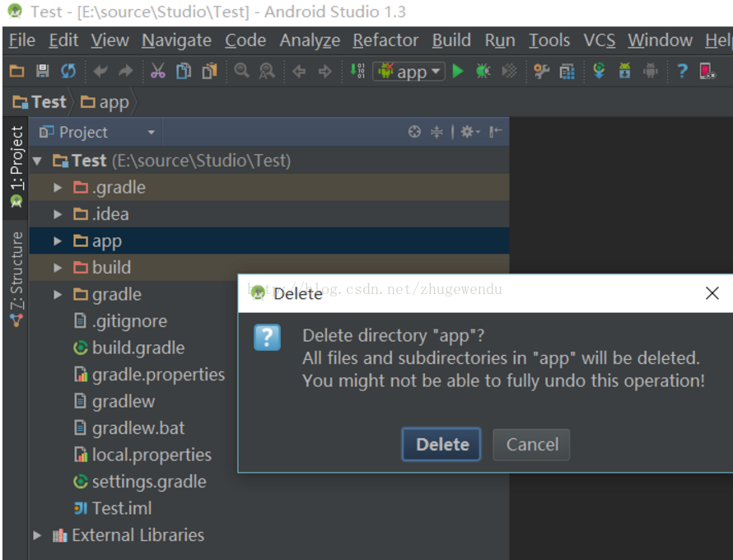Image resolution: width=733 pixels, height=560 pixels.
Task: Open Project panel gear settings
Action: pyautogui.click(x=469, y=132)
